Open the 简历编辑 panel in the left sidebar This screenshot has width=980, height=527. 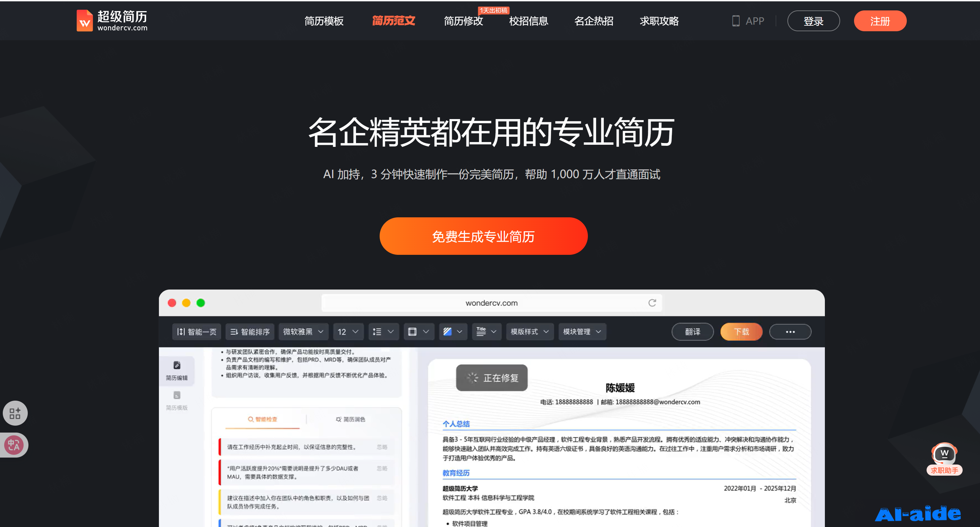click(x=177, y=371)
